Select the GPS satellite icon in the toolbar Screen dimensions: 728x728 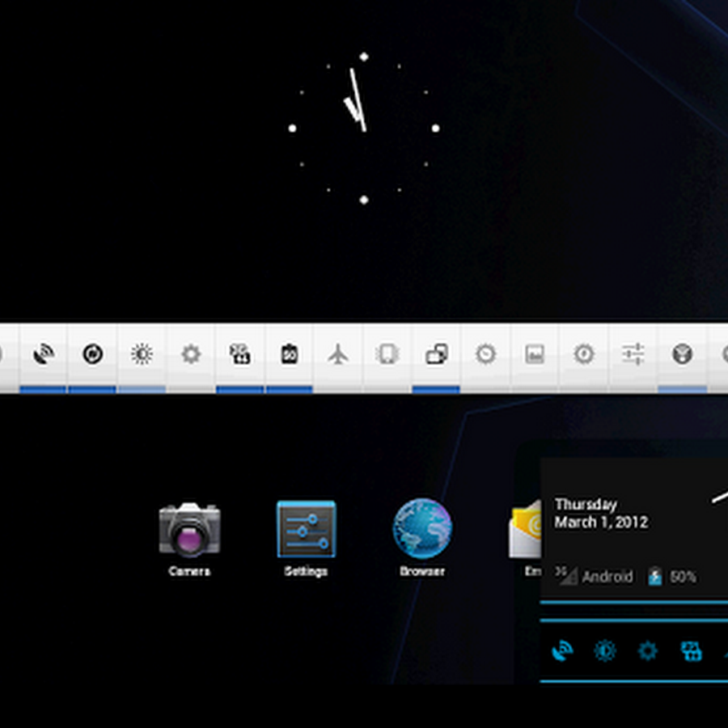click(44, 353)
